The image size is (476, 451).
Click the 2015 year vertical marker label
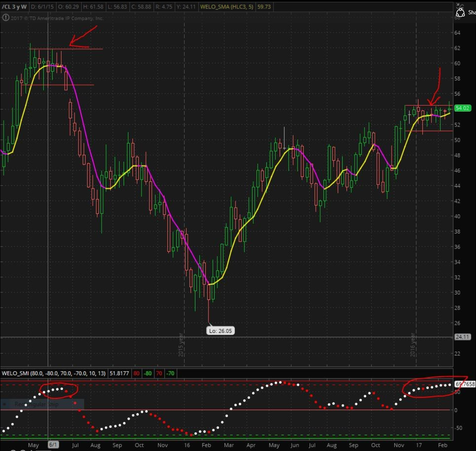click(181, 345)
